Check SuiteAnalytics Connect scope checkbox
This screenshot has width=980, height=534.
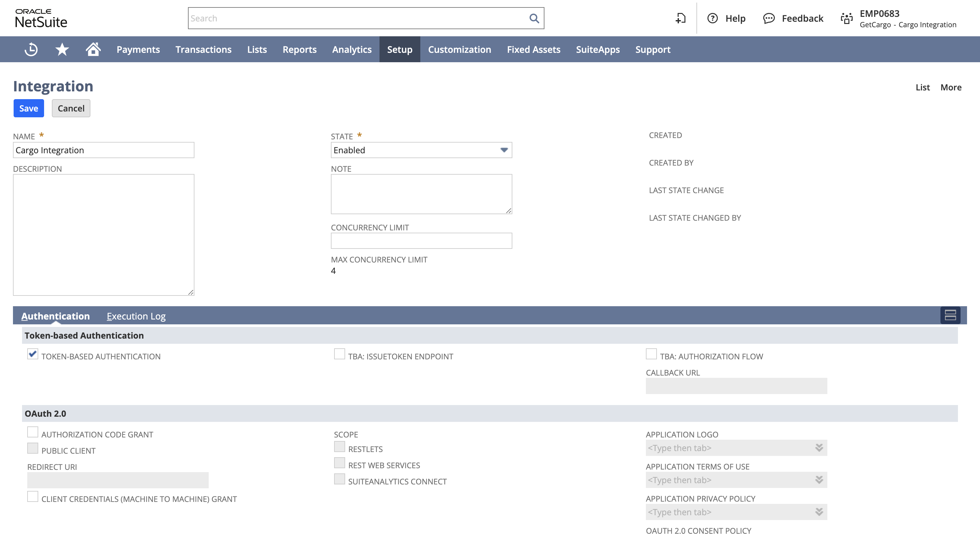pyautogui.click(x=339, y=479)
